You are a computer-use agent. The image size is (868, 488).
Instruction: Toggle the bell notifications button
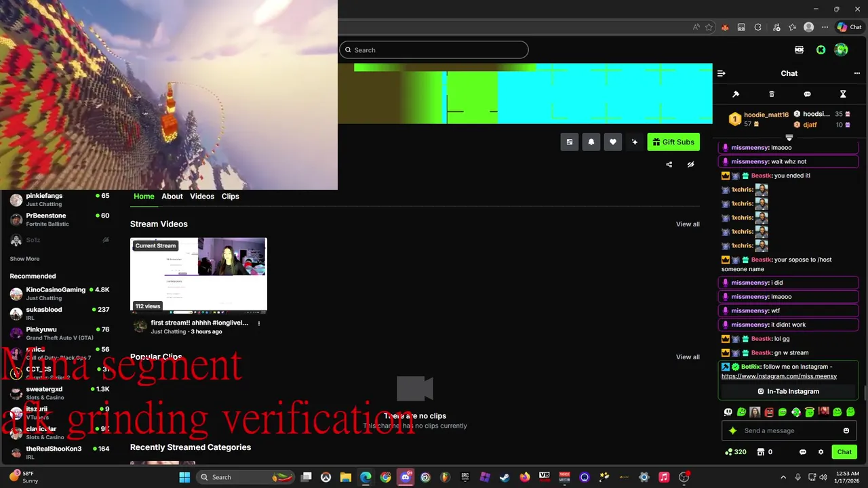click(x=591, y=142)
